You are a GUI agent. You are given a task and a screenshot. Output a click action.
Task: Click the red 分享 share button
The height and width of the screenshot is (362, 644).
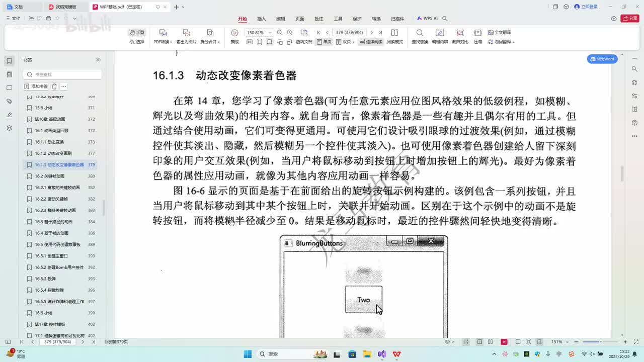[x=630, y=19]
